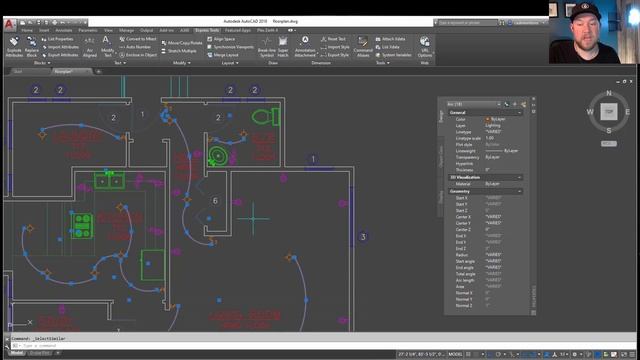Screen dimensions: 640x360
Task: Open URL Options tool
Action: [x=424, y=47]
